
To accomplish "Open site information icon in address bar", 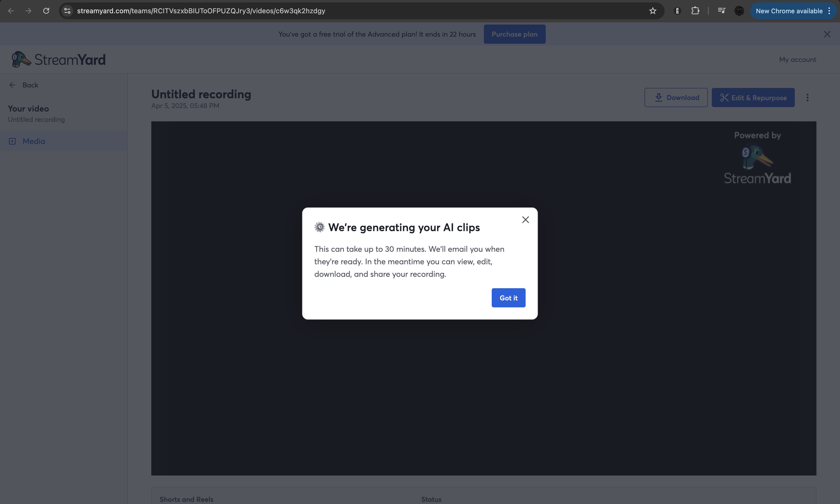I will click(x=68, y=11).
